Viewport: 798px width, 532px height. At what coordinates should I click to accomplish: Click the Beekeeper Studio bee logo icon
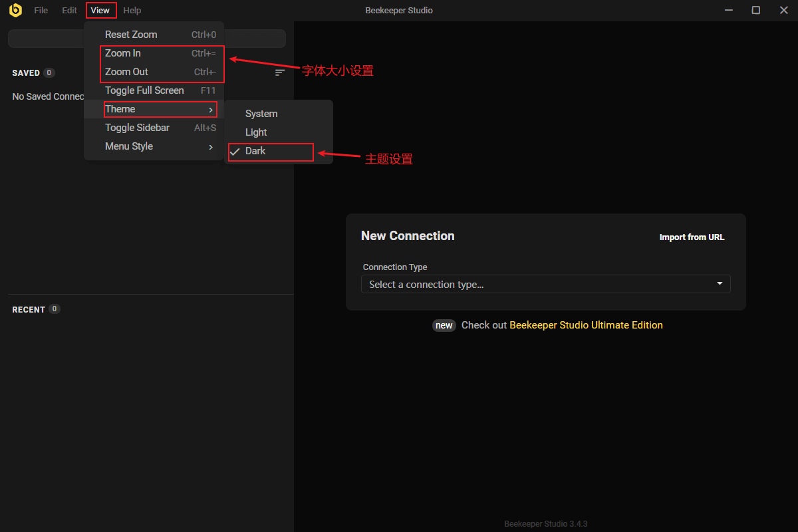click(15, 10)
